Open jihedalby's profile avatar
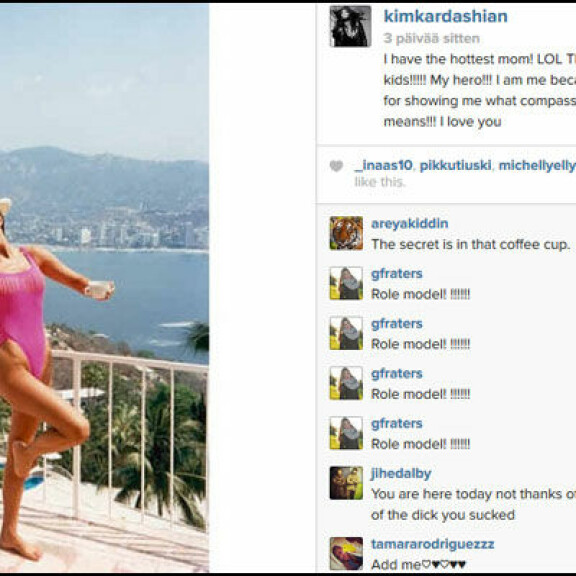The height and width of the screenshot is (576, 576). point(346,483)
